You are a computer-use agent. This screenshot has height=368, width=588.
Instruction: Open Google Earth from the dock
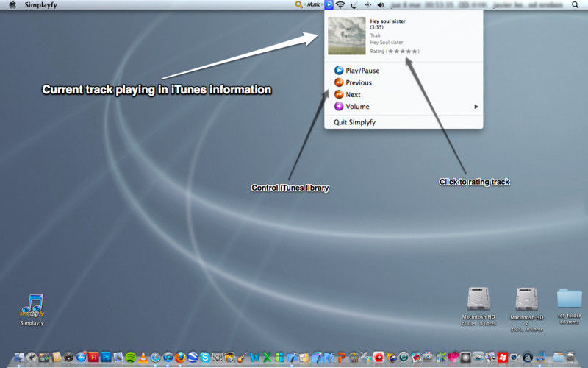click(x=193, y=358)
